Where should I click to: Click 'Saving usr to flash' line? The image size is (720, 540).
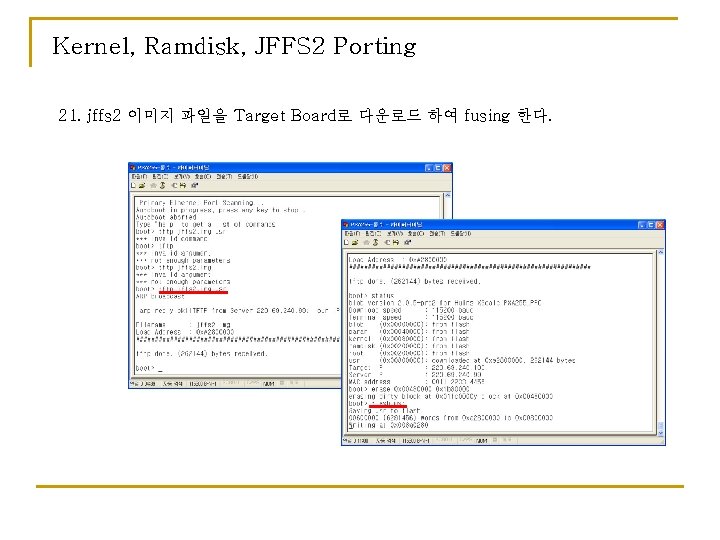point(384,411)
